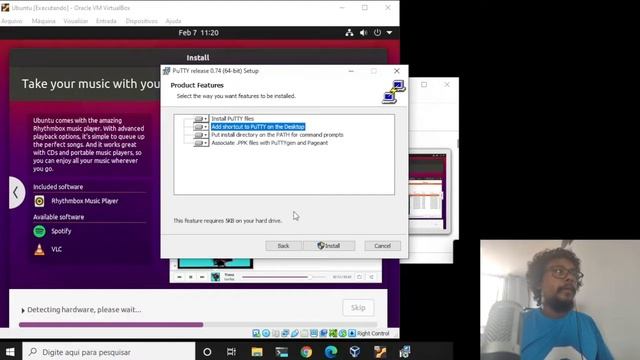Viewport: 640px width, 360px height.
Task: Open the Dispositivos menu in VirtualBox
Action: (x=142, y=21)
